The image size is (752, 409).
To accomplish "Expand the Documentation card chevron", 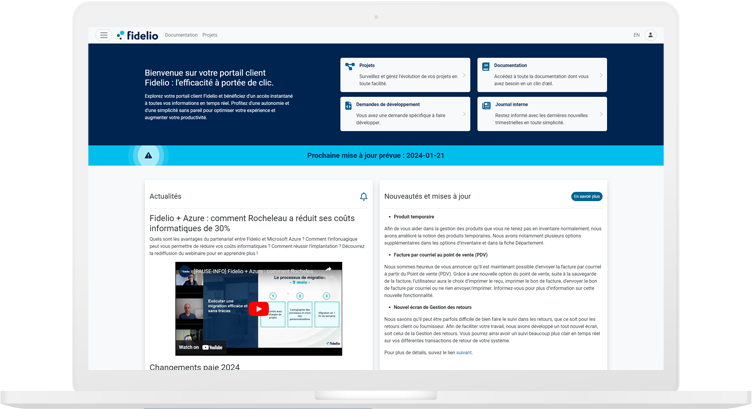I will [601, 75].
